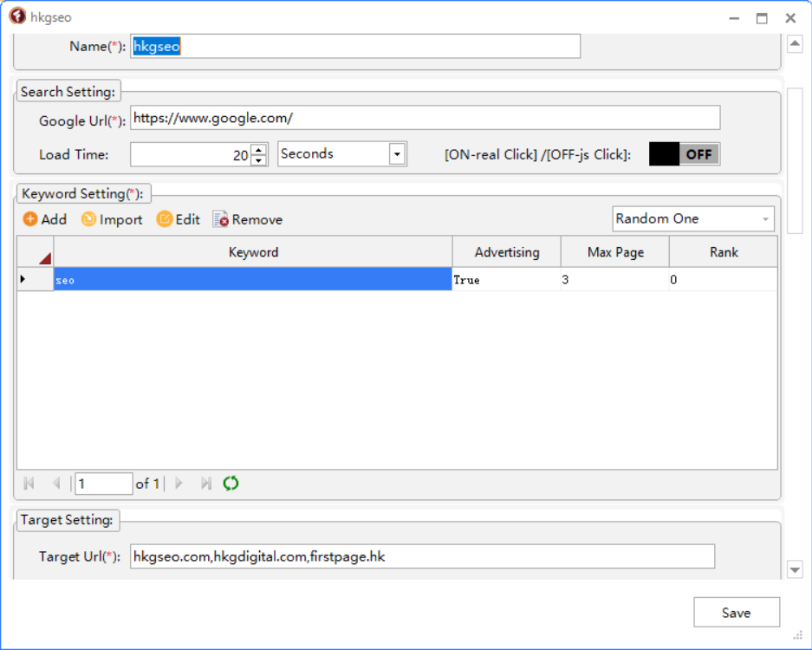The width and height of the screenshot is (812, 650).
Task: Go to next page of keyword list
Action: (179, 484)
